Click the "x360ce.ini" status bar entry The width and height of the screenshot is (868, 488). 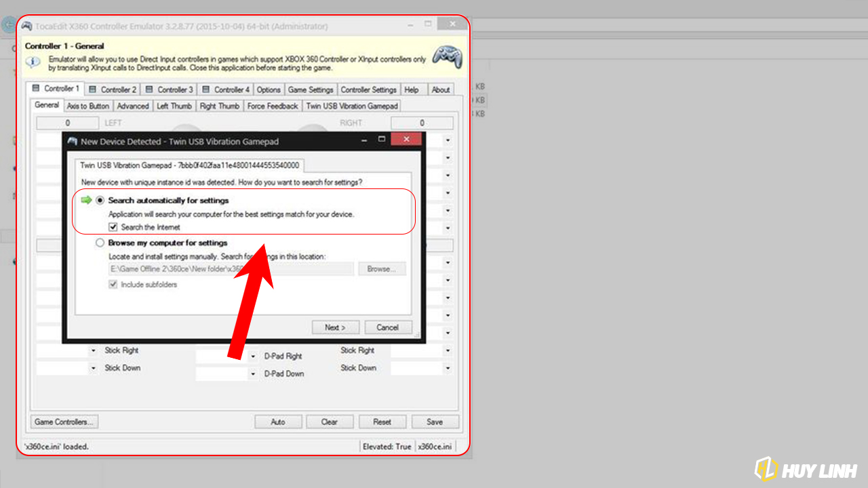coord(435,447)
